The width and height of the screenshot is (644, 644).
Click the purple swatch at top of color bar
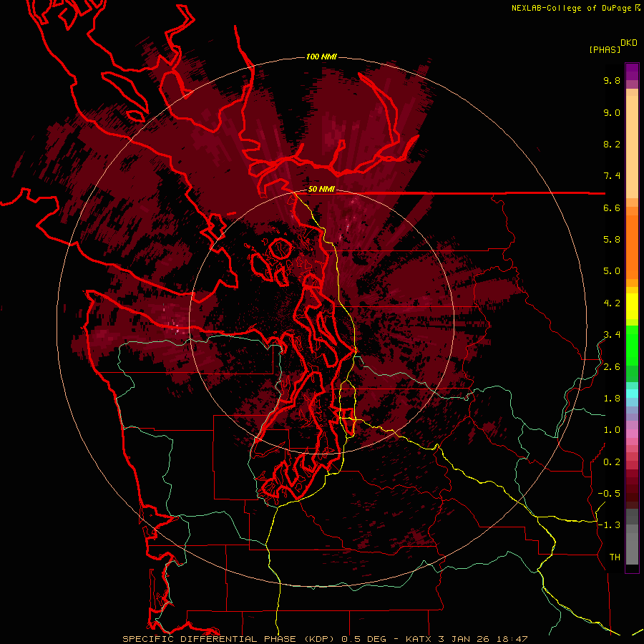pyautogui.click(x=632, y=72)
